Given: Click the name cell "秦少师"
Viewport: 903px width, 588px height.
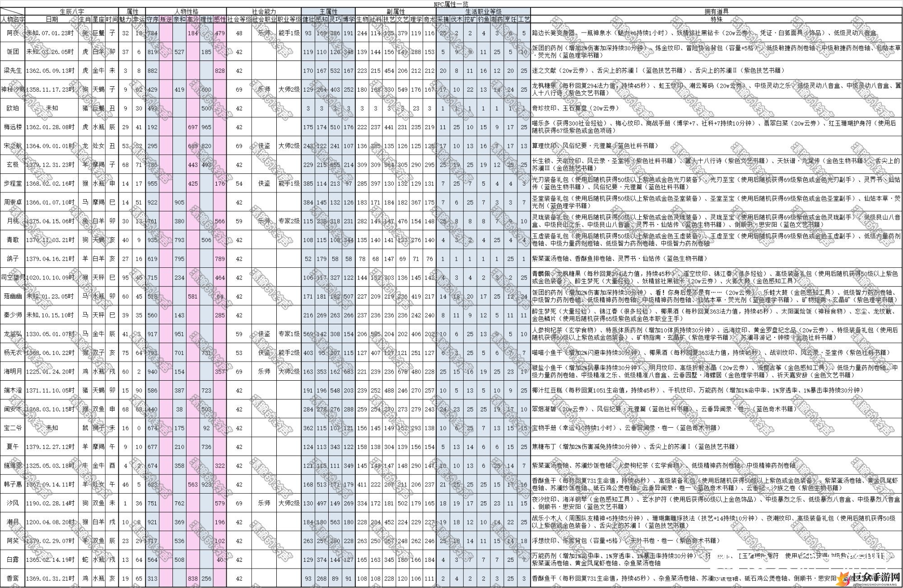Looking at the screenshot, I should click(13, 315).
